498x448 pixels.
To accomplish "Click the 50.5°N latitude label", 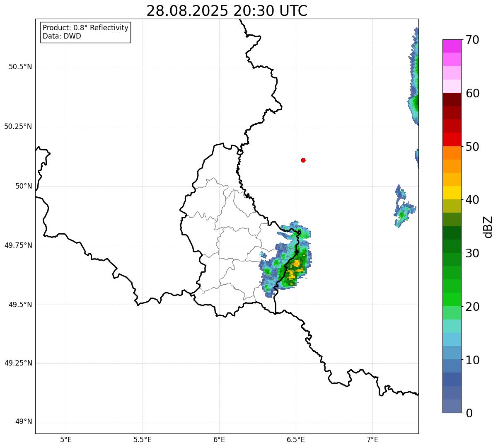I will [20, 67].
